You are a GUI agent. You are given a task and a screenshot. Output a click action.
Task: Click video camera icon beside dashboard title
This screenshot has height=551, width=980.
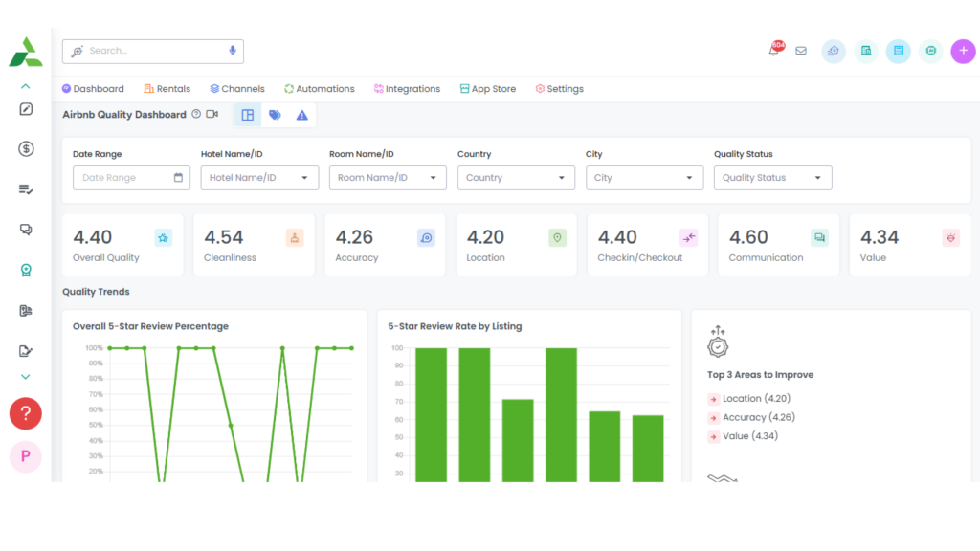[x=212, y=115]
